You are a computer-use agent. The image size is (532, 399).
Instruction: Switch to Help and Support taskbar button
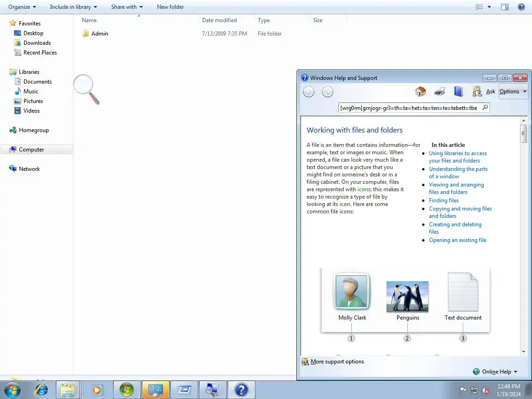coord(241,390)
